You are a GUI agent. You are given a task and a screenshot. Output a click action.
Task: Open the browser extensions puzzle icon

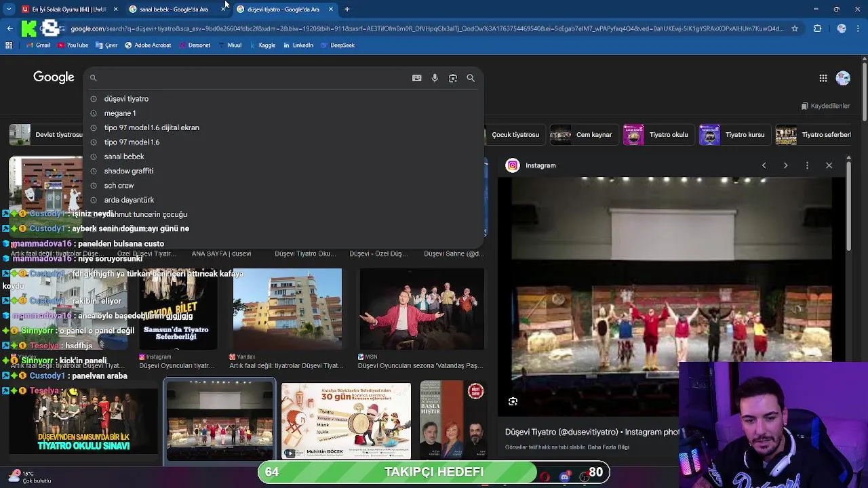coord(817,28)
